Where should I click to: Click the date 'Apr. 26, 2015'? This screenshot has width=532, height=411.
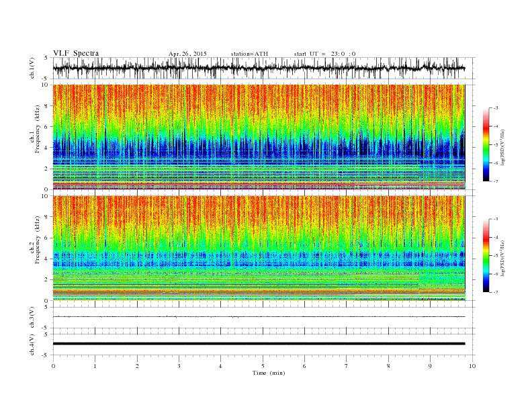point(187,54)
